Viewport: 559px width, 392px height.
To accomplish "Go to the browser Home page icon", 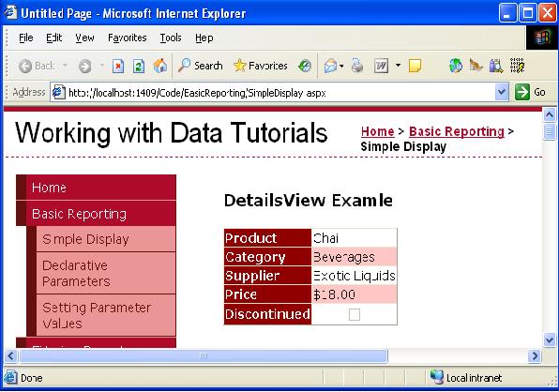I will [160, 66].
